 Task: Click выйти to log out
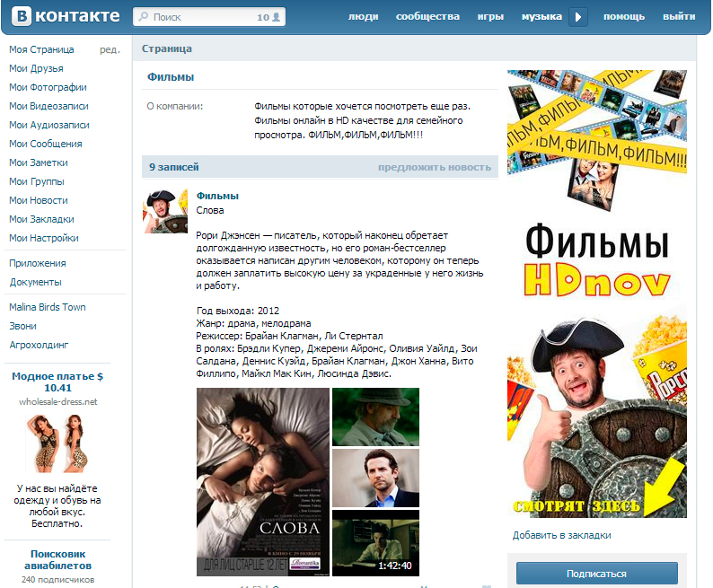pyautogui.click(x=679, y=17)
